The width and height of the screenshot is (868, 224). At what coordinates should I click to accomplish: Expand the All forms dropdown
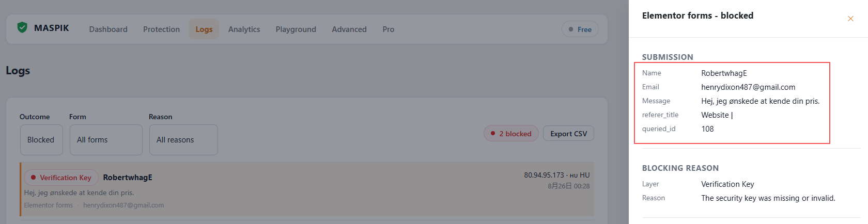click(106, 140)
